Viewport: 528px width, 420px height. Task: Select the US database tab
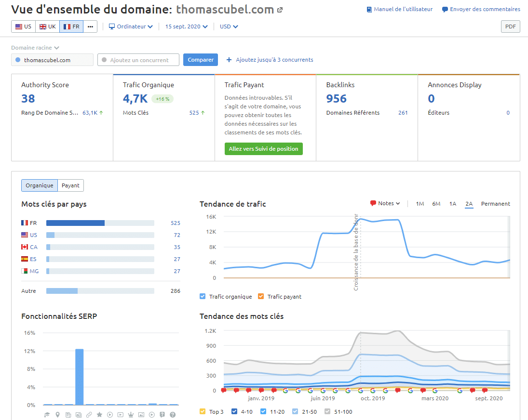[23, 26]
